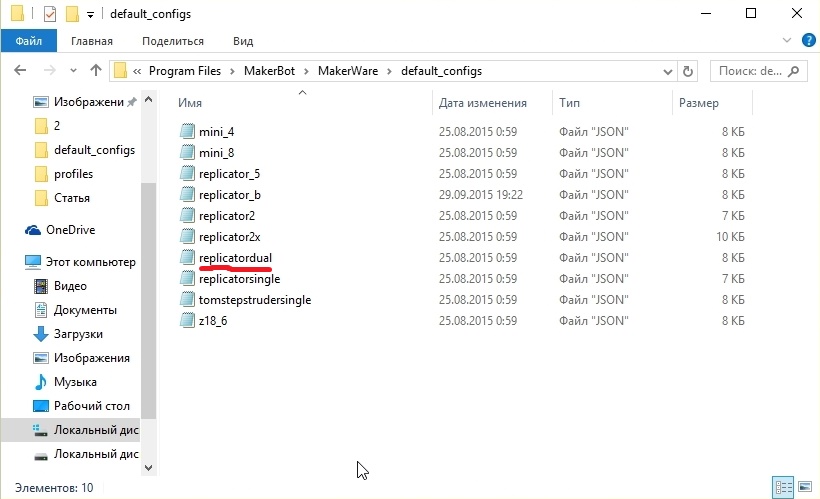Expand the chevron after Program Files
Image resolution: width=820 pixels, height=499 pixels.
click(232, 71)
